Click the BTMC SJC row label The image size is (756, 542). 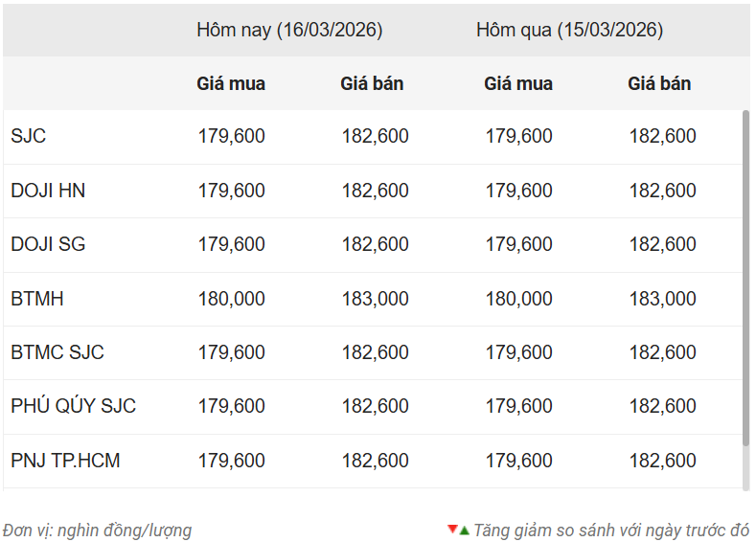pos(57,352)
